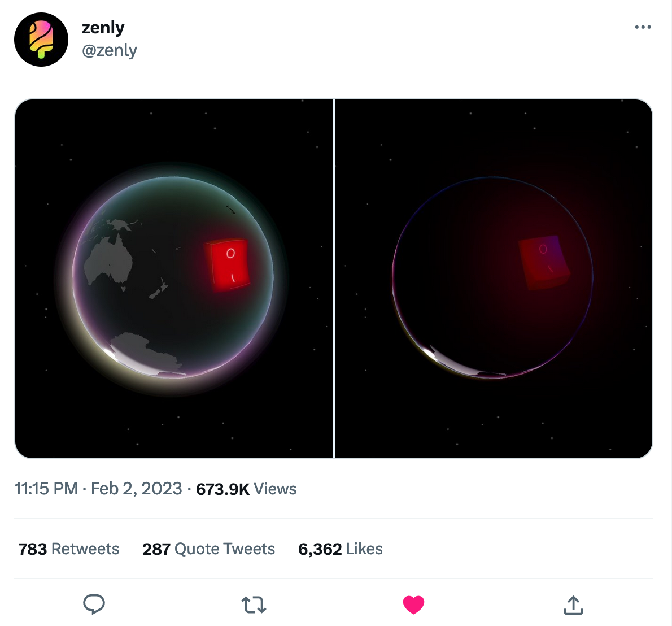
Task: Show the 783 Retweets list
Action: coord(69,549)
